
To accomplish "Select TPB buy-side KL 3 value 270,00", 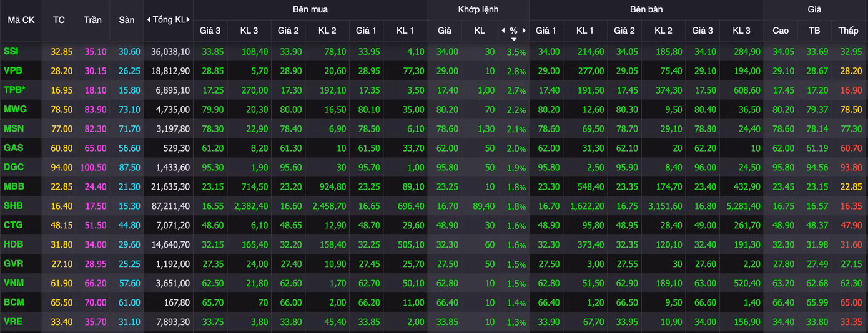I will pyautogui.click(x=254, y=90).
